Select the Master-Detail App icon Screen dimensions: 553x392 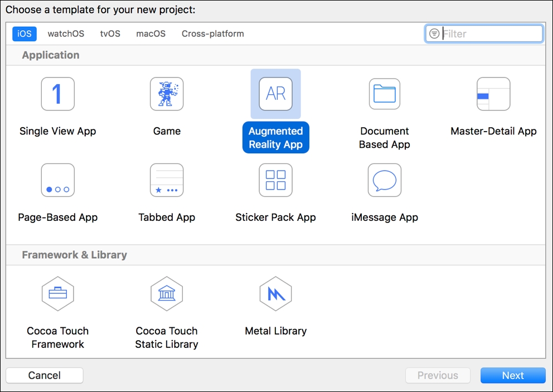pos(493,94)
